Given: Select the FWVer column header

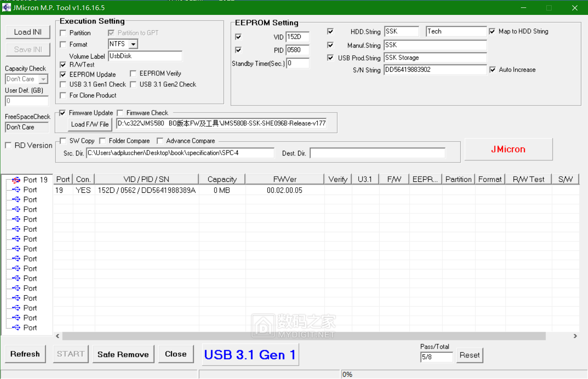Looking at the screenshot, I should pyautogui.click(x=285, y=179).
